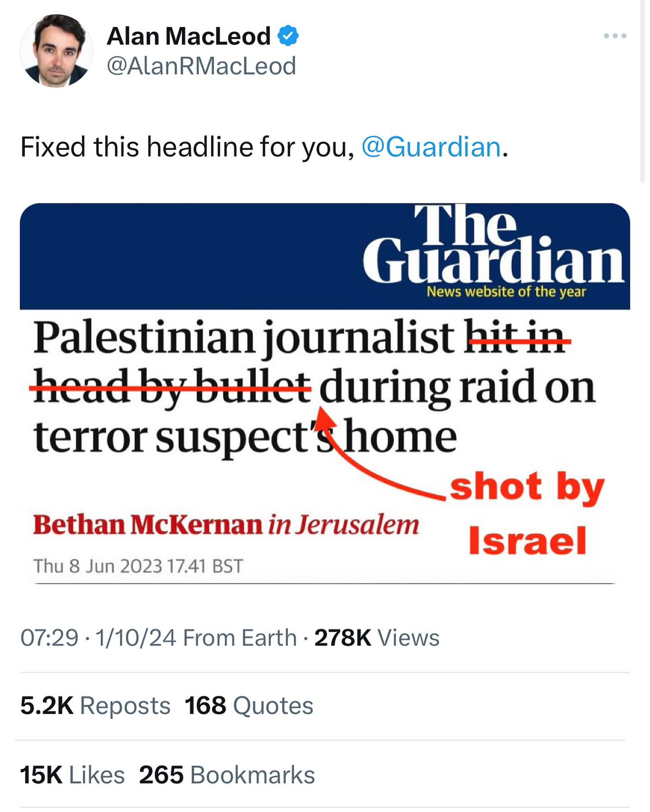Open the three-dot more options menu
The width and height of the screenshot is (650, 812).
pos(615,36)
